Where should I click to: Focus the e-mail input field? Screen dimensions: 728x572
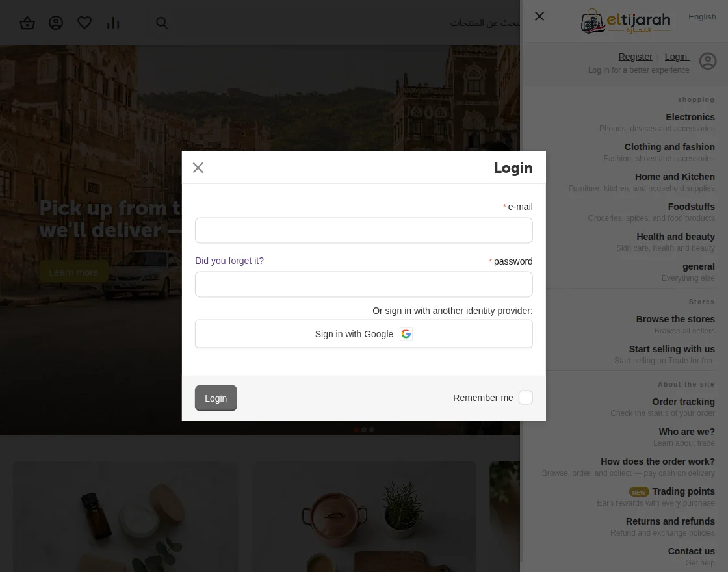(x=364, y=230)
